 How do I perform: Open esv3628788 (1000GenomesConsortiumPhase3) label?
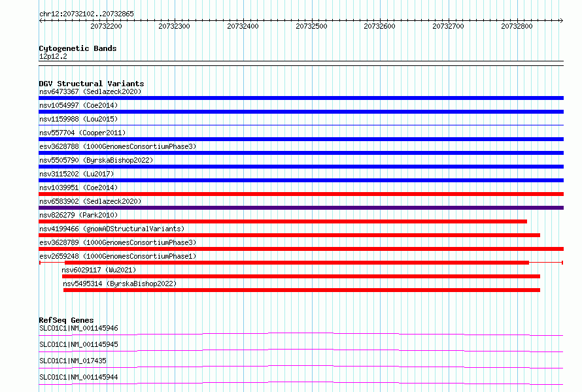pos(118,146)
